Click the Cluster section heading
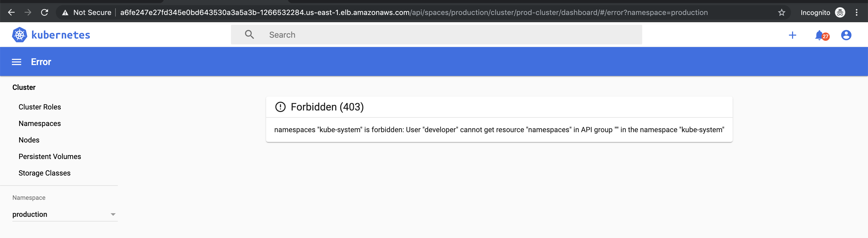Screen dimensions: 868x238 click(x=24, y=88)
